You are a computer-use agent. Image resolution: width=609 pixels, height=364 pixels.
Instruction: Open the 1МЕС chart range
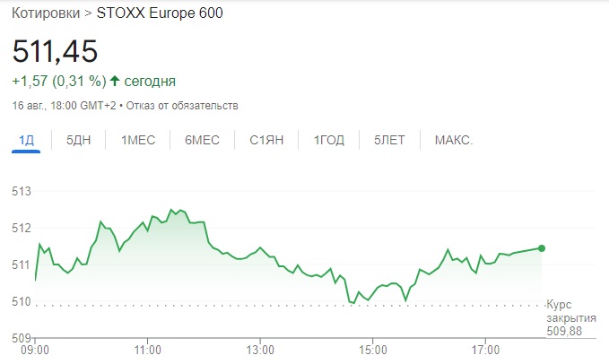click(138, 140)
